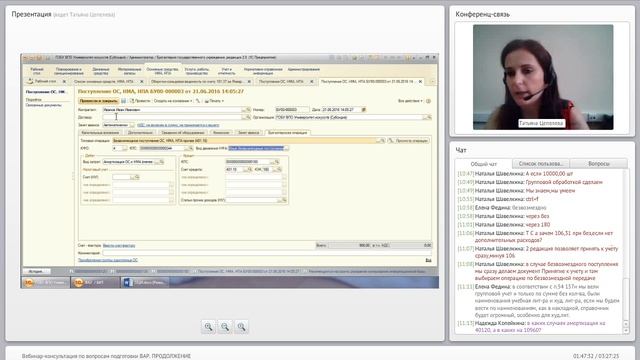The image size is (640, 360).
Task: Open the link below the Комментарий field
Action: (x=108, y=260)
